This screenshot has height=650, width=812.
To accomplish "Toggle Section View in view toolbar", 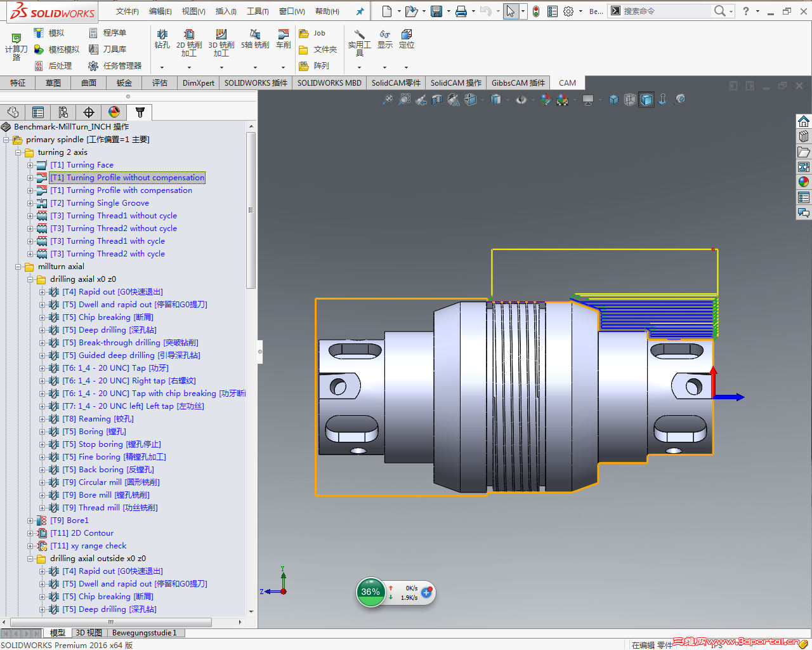I will [x=437, y=100].
